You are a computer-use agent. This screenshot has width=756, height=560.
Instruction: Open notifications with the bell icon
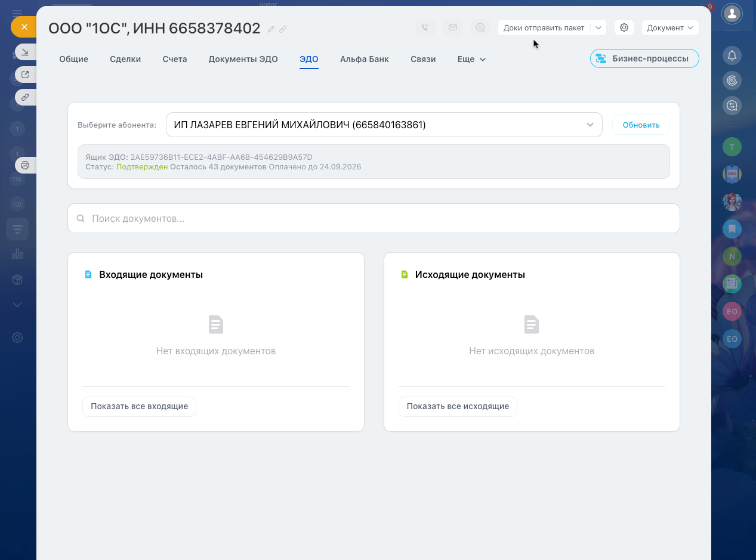tap(732, 55)
